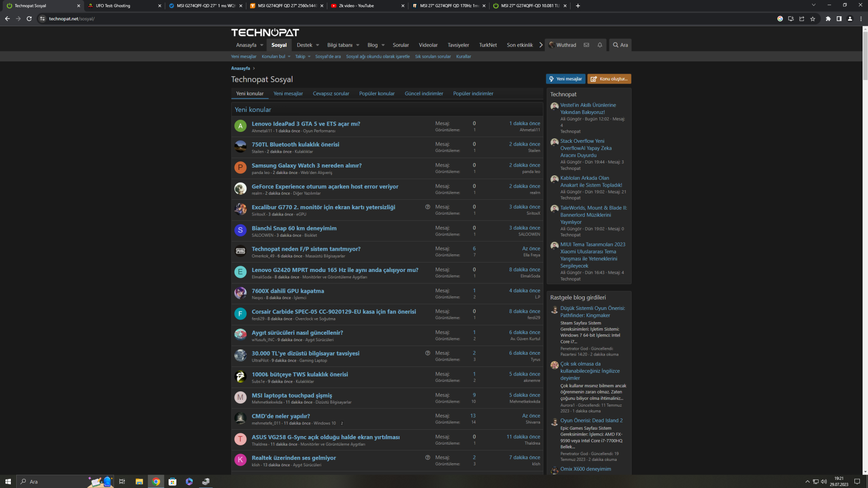The width and height of the screenshot is (868, 488).
Task: Click the install app icon in address bar
Action: pyautogui.click(x=791, y=19)
